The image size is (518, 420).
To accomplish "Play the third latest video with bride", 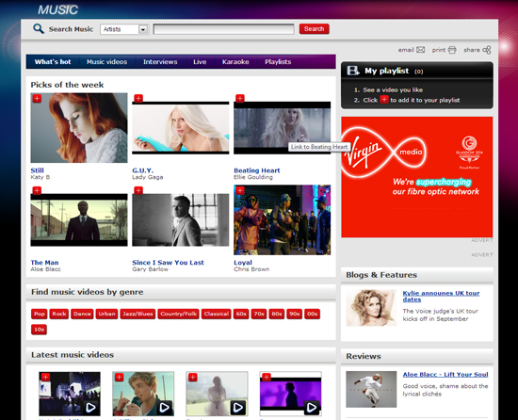I will coord(238,408).
